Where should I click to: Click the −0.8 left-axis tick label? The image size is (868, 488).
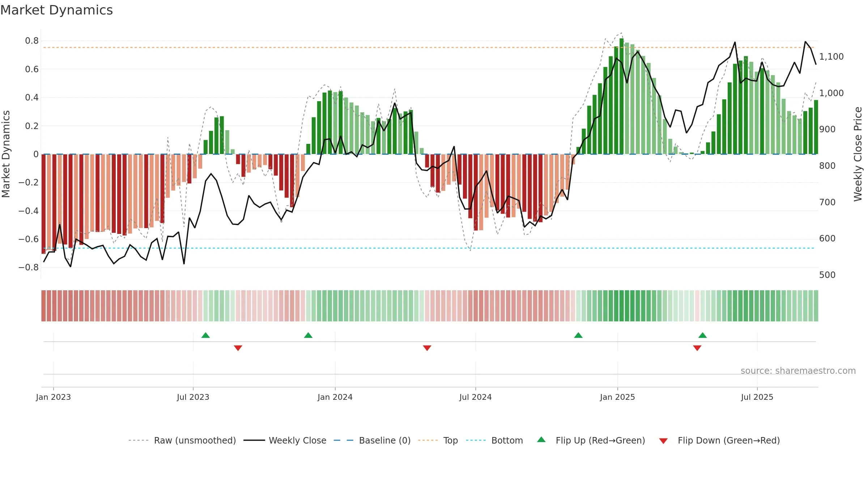[29, 267]
